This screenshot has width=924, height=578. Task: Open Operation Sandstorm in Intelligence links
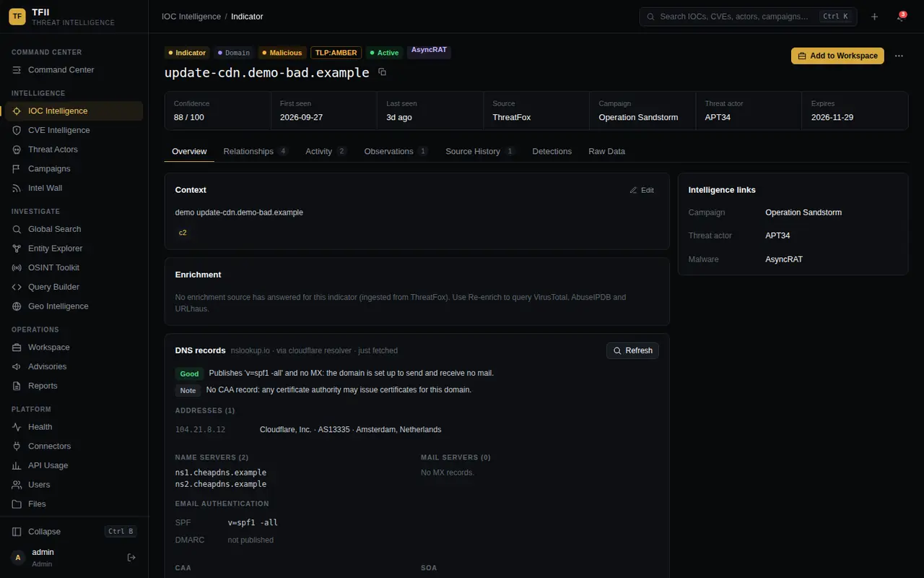(803, 212)
